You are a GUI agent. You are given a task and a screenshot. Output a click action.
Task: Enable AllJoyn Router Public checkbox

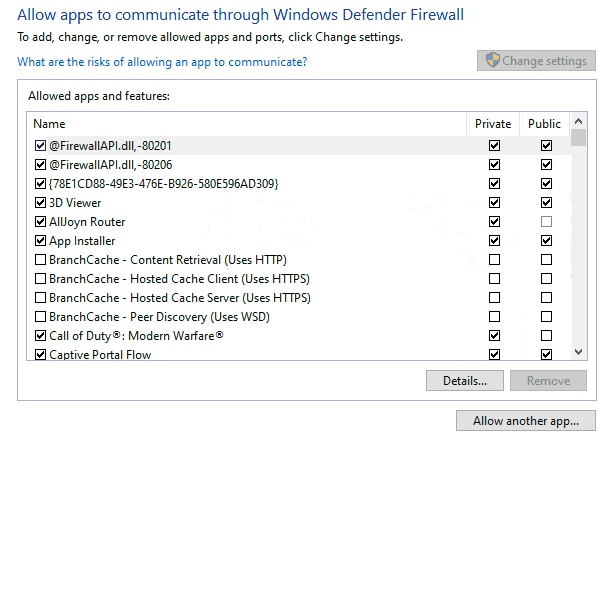[x=546, y=222]
